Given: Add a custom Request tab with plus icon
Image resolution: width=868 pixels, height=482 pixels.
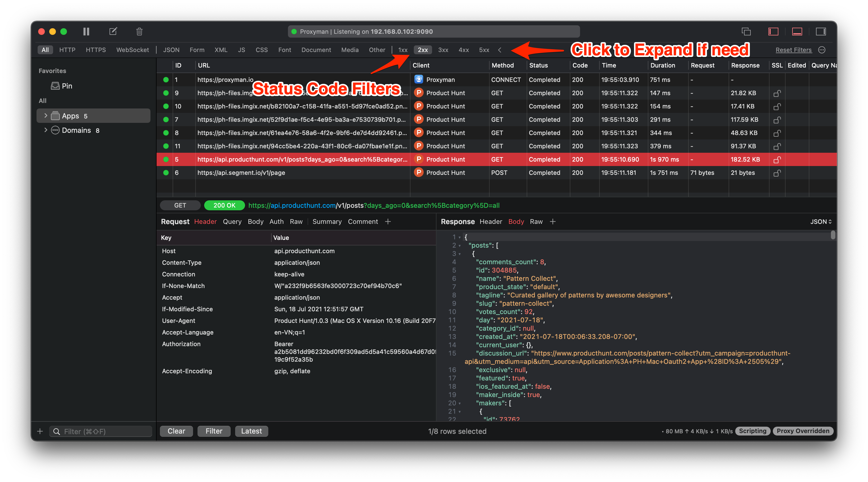Looking at the screenshot, I should [388, 221].
